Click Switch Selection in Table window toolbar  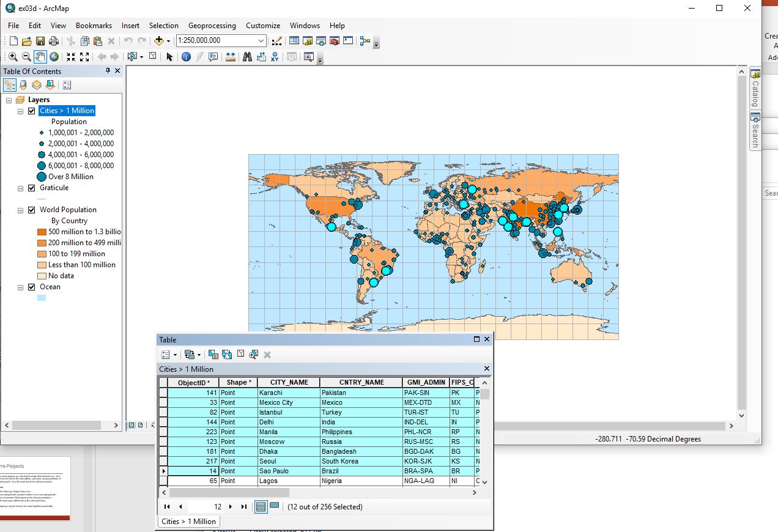227,354
